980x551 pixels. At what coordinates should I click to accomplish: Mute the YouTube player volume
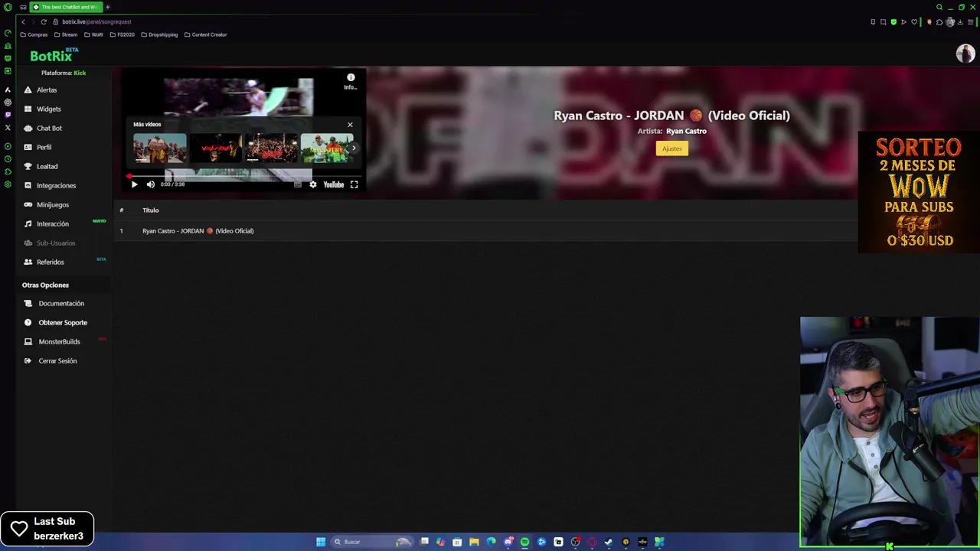151,184
